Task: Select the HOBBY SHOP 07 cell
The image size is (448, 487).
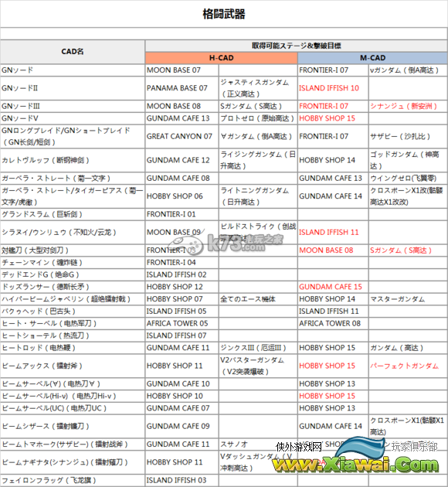Action: [x=182, y=299]
